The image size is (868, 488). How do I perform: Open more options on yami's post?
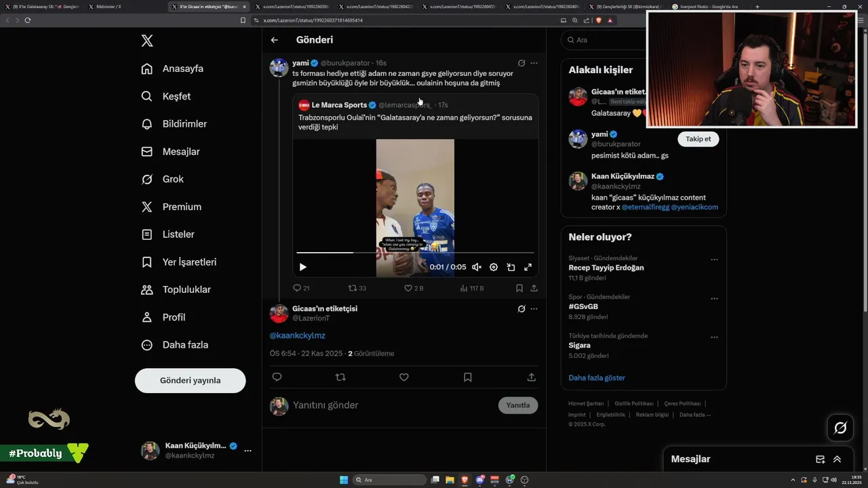[x=534, y=63]
